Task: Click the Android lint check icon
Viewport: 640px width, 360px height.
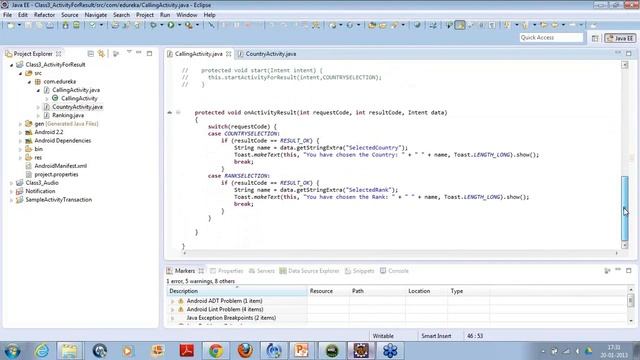Action: point(93,25)
